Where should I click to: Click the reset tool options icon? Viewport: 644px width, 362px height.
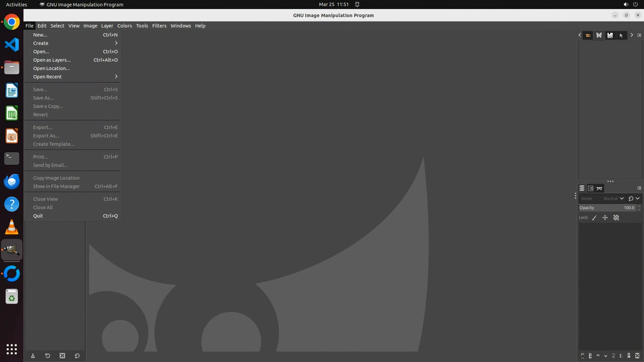77,356
